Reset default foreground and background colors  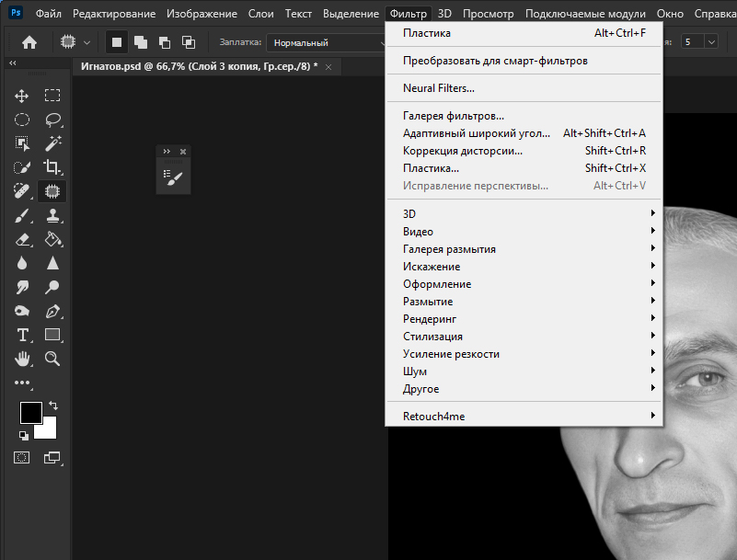24,436
